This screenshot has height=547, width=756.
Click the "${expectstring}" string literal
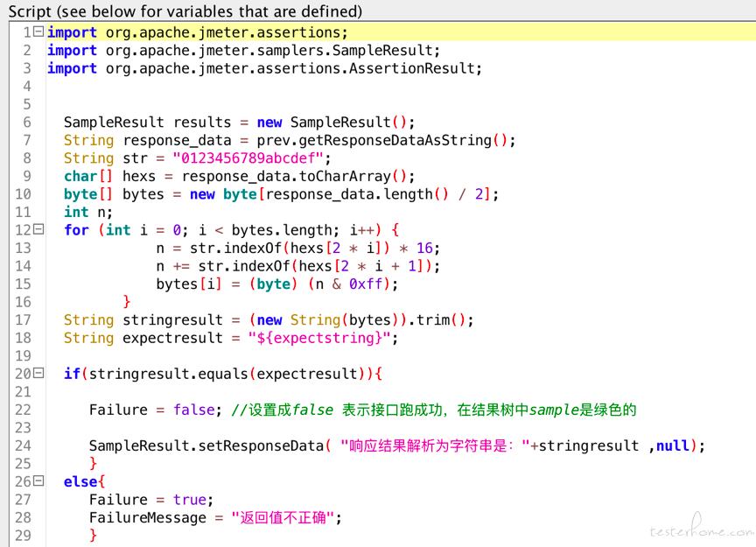[319, 338]
